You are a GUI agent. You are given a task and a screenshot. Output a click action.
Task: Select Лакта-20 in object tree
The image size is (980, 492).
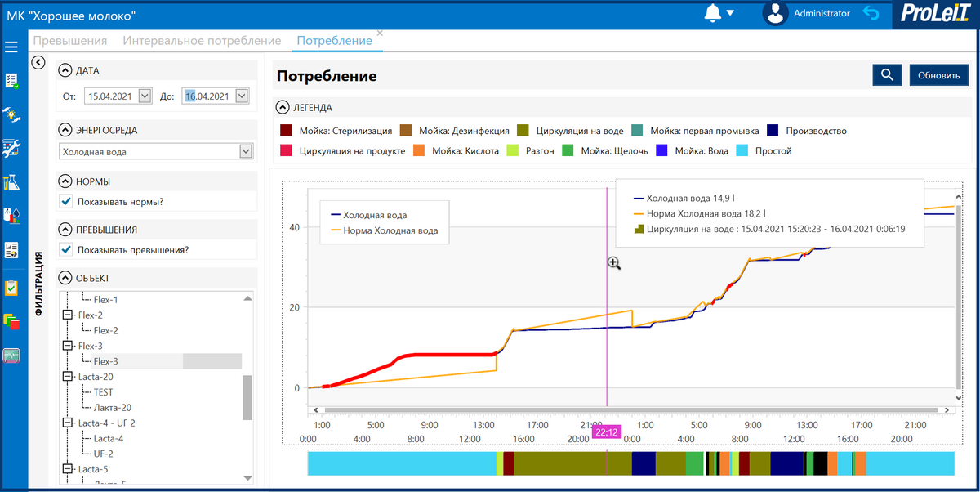pos(112,408)
